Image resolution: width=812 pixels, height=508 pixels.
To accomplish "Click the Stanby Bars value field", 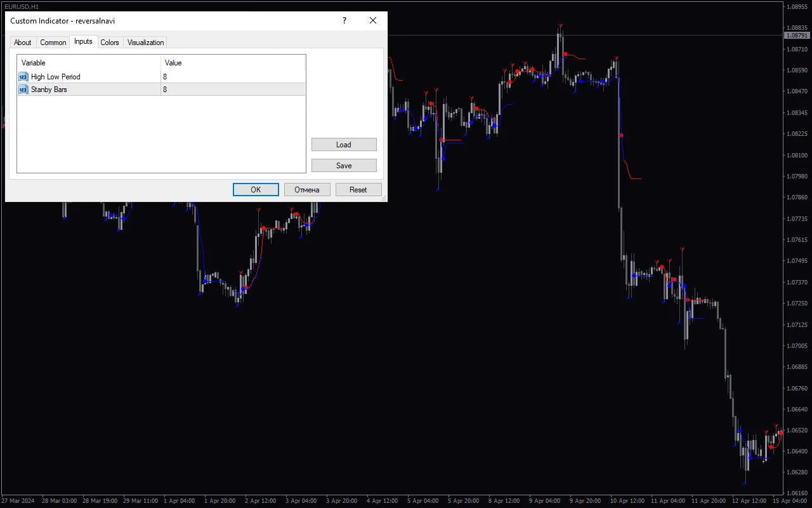I will (x=233, y=89).
